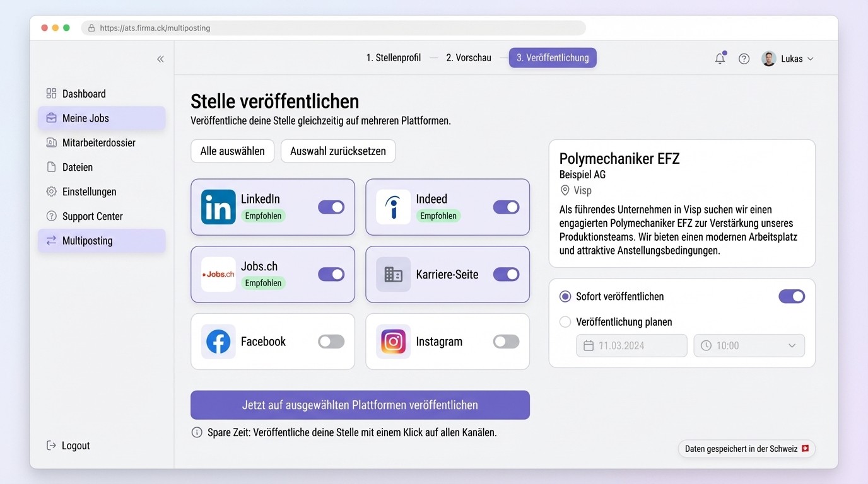Viewport: 868px width, 484px height.
Task: Enable the Instagram toggle
Action: (506, 342)
